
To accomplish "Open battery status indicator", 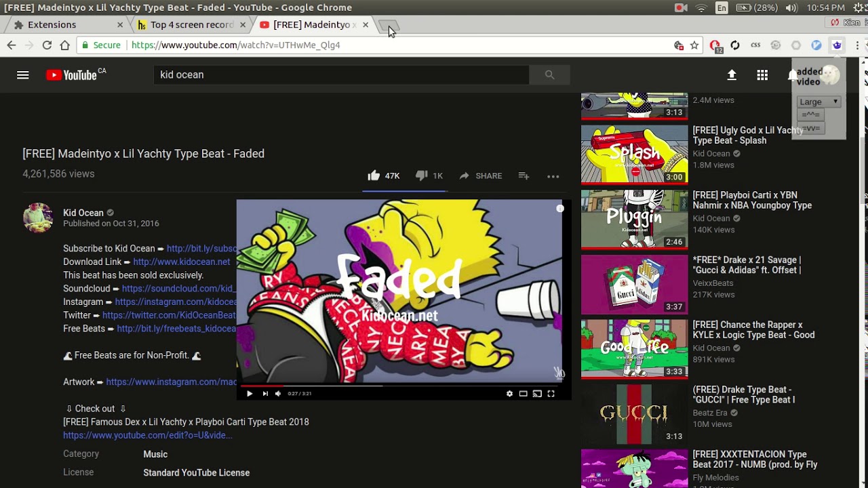I will coord(757,7).
